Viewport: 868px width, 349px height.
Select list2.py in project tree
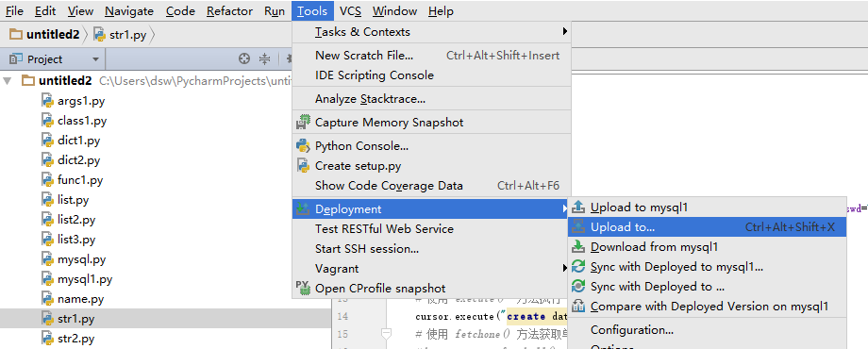(x=75, y=220)
